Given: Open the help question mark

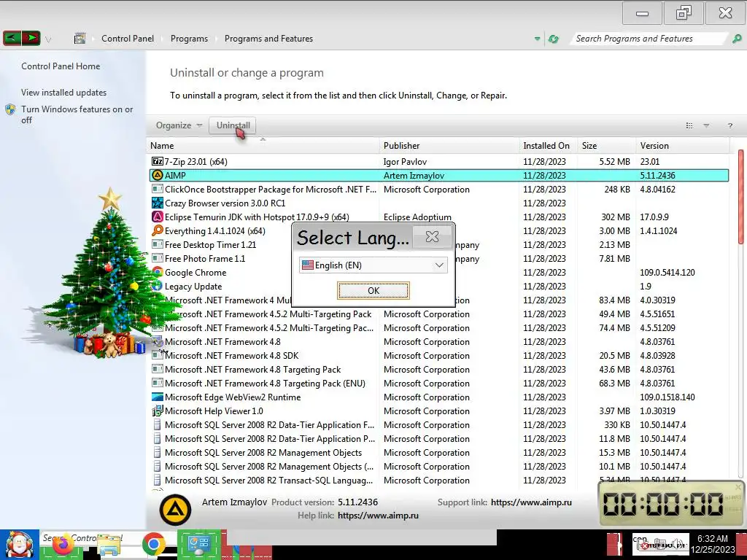Looking at the screenshot, I should pos(729,125).
